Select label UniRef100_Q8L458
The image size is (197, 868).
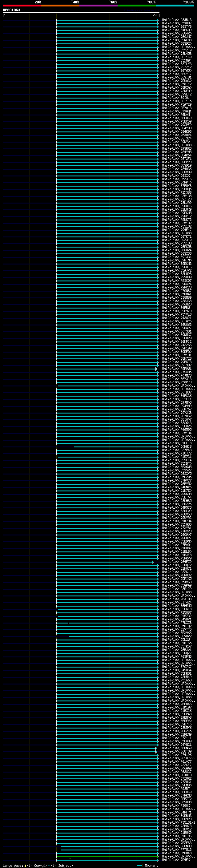click(177, 54)
